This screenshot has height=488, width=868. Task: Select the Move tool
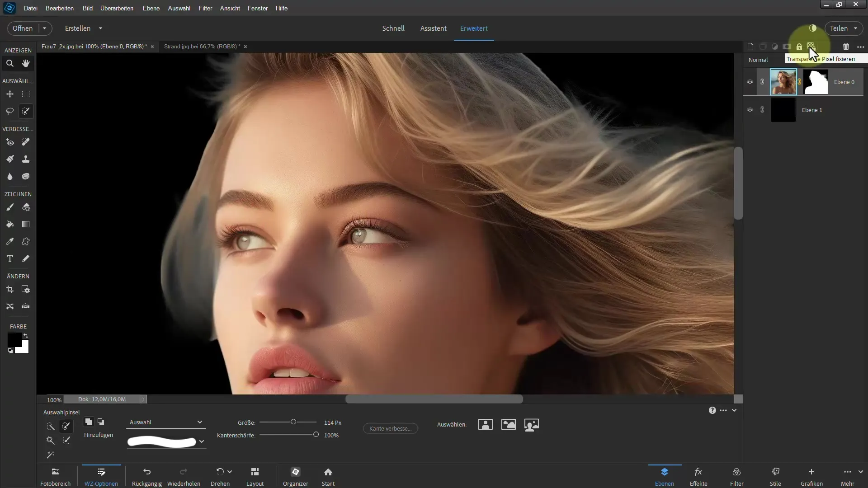9,94
